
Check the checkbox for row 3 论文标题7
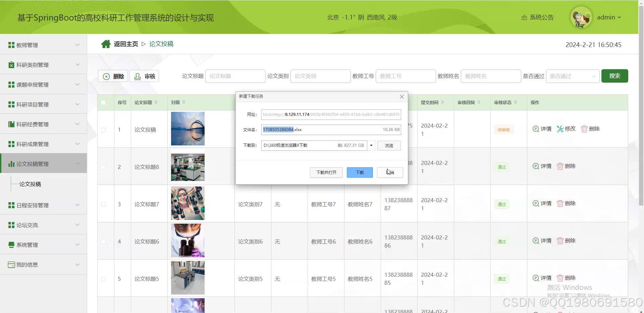[103, 204]
